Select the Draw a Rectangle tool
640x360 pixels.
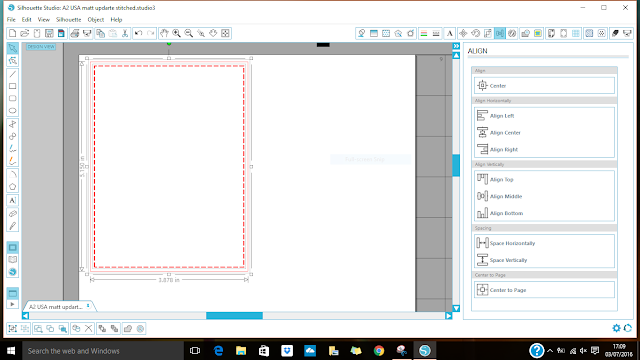(x=13, y=86)
